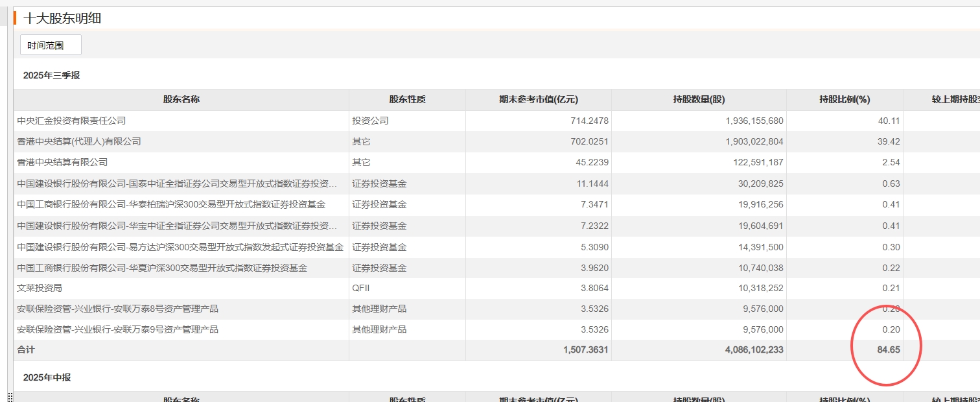Viewport: 980px width, 402px height.
Task: Click market value 3.9620
Action: [x=594, y=268]
